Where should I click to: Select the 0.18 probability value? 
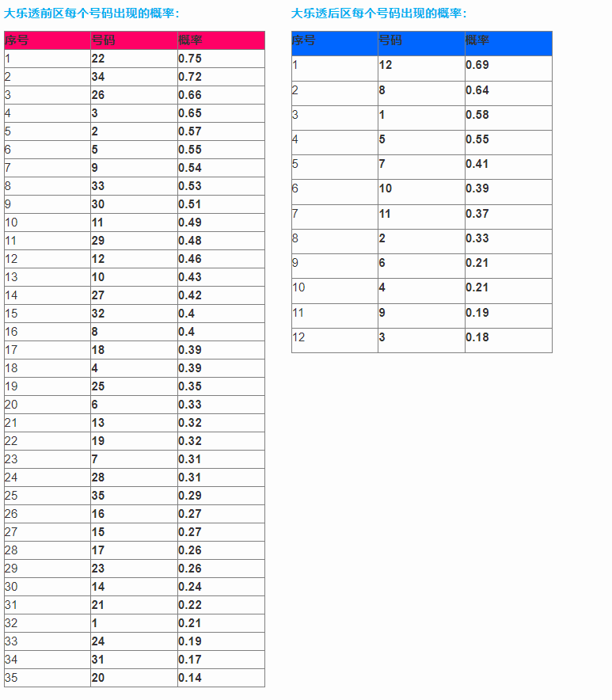click(x=477, y=337)
